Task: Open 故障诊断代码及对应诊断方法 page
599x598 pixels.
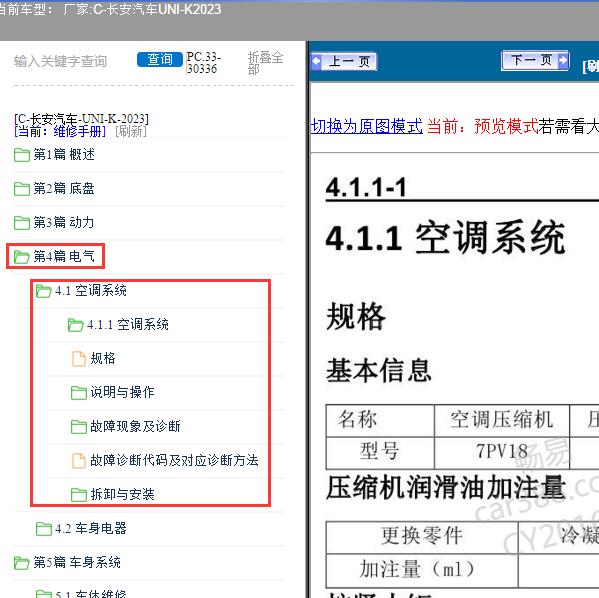Action: click(x=174, y=460)
